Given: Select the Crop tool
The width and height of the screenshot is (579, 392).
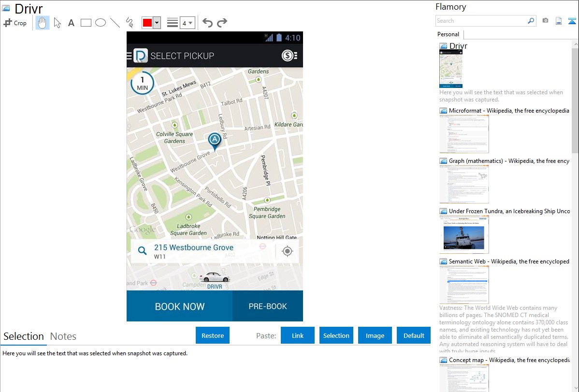Looking at the screenshot, I should tap(15, 23).
